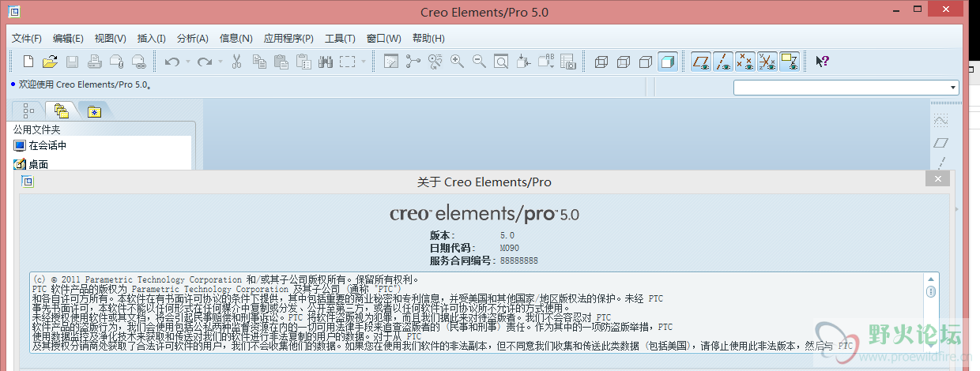Switch to the Model Tree navigator tab

pyautogui.click(x=29, y=111)
